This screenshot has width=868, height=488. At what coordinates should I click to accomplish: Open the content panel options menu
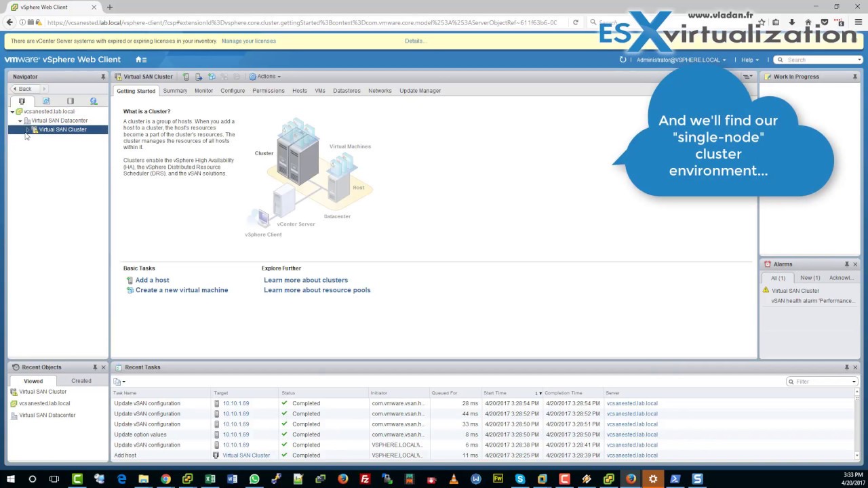point(748,77)
